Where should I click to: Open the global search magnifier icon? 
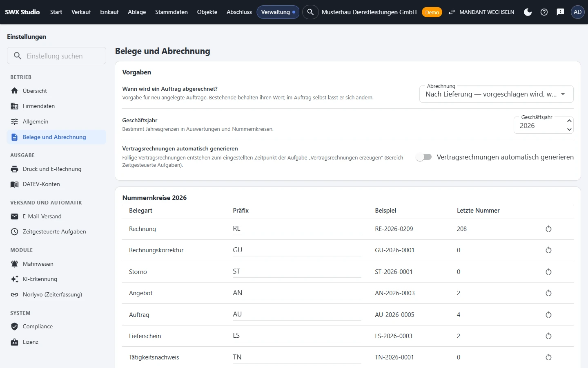[x=310, y=12]
